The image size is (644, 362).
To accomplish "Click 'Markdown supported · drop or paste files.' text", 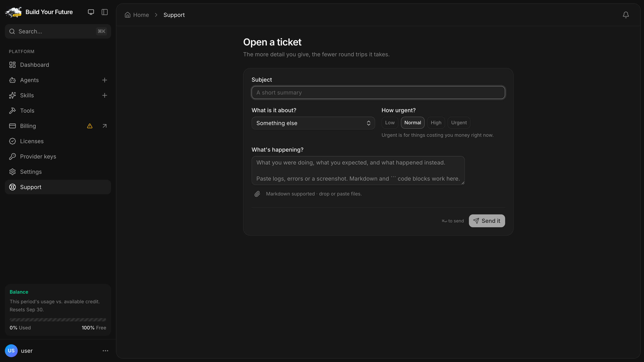I will click(x=314, y=194).
